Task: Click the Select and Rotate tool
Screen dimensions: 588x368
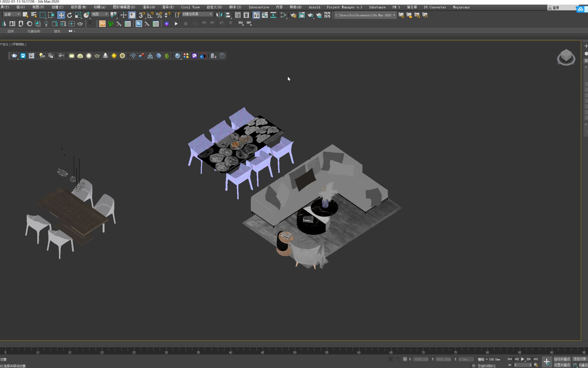Action: tap(69, 15)
